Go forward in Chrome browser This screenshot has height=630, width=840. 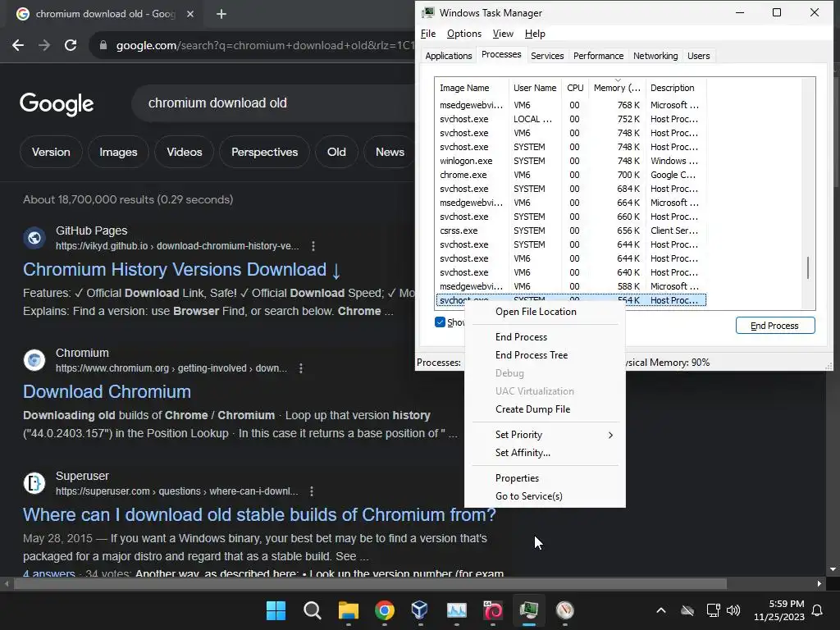click(44, 46)
